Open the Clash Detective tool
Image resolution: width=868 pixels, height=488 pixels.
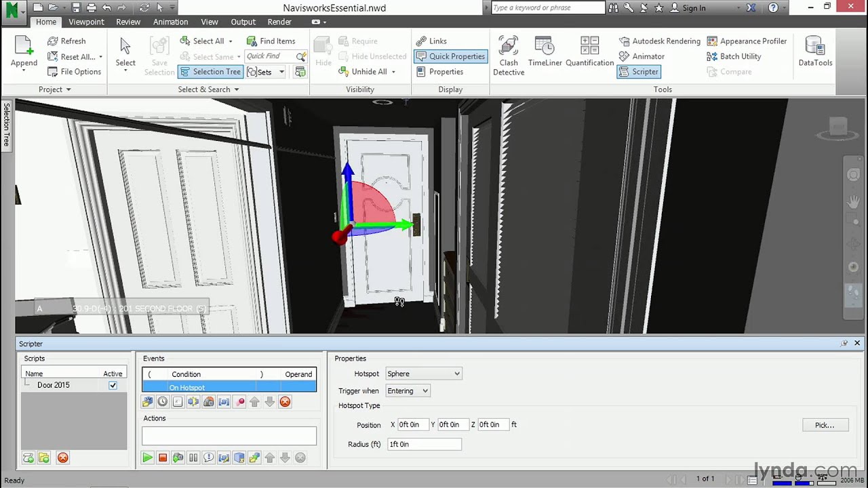pyautogui.click(x=508, y=56)
